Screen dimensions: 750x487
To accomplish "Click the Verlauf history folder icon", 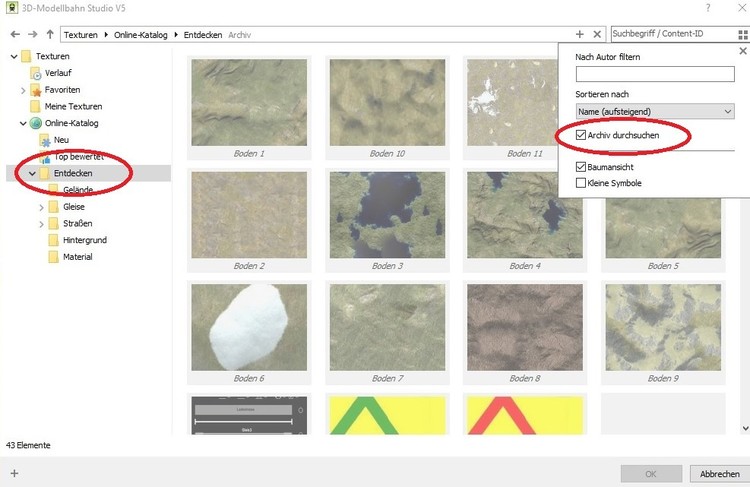I will (x=36, y=73).
